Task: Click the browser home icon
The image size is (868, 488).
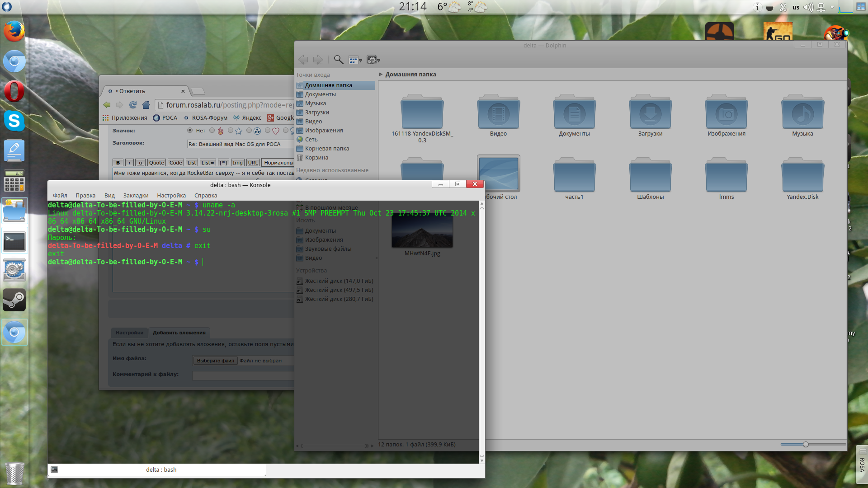Action: click(x=146, y=105)
